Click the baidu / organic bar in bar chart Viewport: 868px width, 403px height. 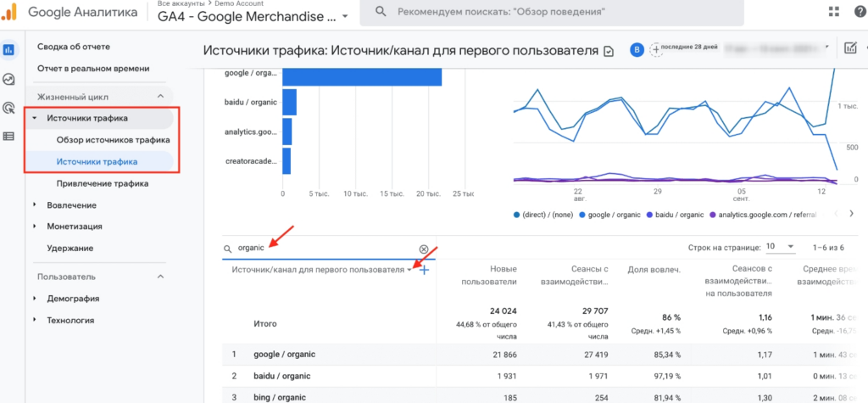pyautogui.click(x=290, y=103)
